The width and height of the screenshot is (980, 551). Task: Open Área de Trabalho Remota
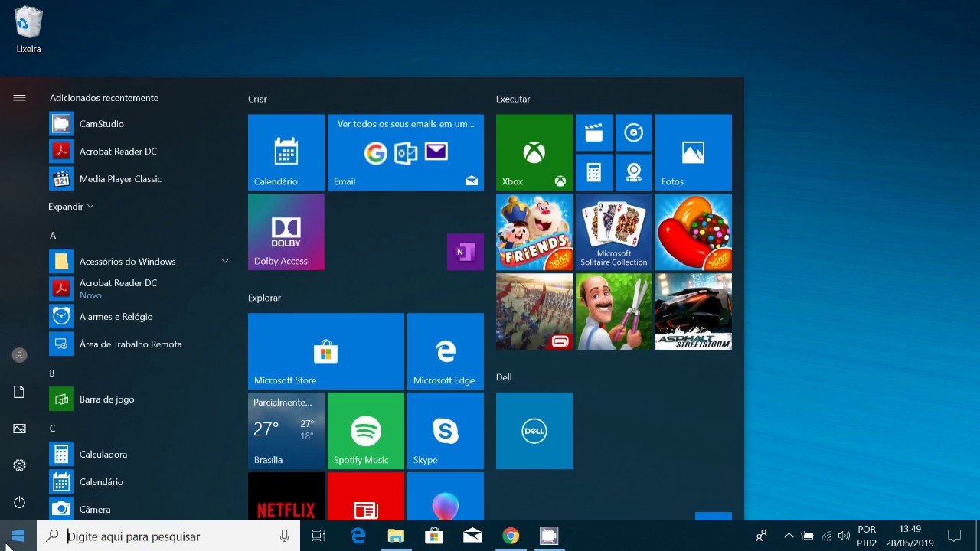click(140, 344)
